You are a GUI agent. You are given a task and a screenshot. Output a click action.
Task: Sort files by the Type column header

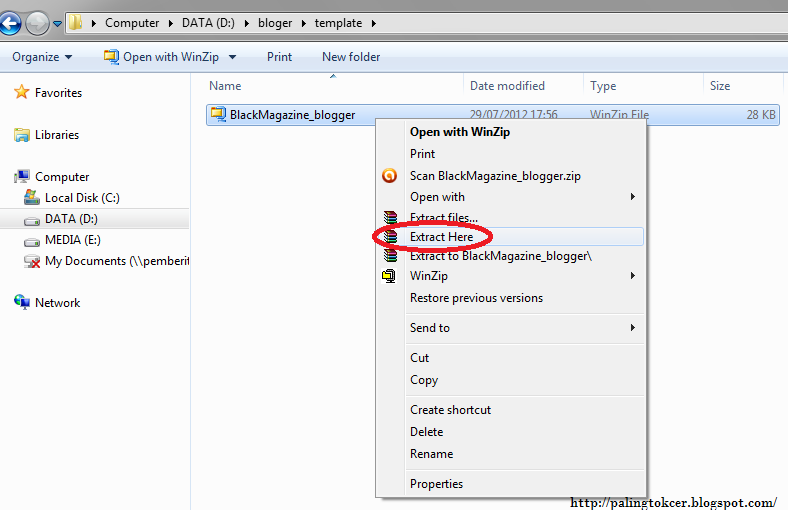click(x=603, y=86)
